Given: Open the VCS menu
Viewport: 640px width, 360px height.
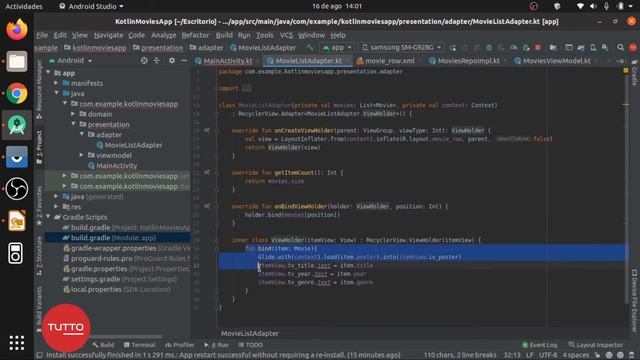Looking at the screenshot, I should 286,35.
